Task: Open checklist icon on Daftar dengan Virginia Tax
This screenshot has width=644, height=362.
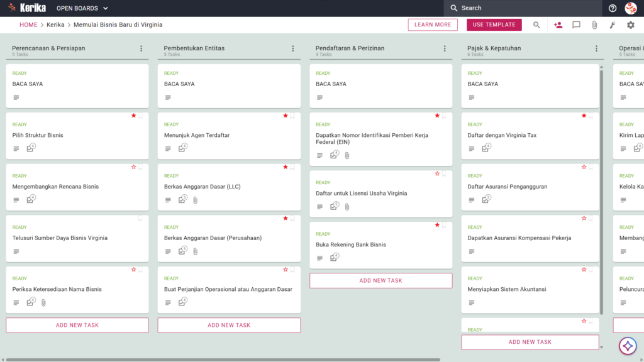Action: pyautogui.click(x=486, y=148)
